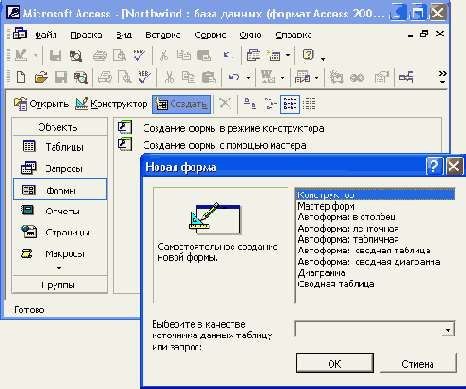Switch to Details view

(x=309, y=104)
